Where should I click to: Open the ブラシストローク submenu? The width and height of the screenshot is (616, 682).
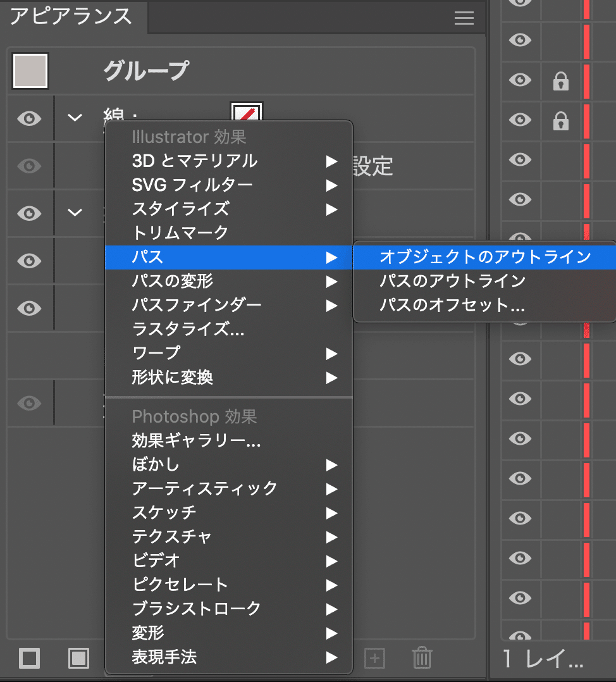[x=229, y=609]
